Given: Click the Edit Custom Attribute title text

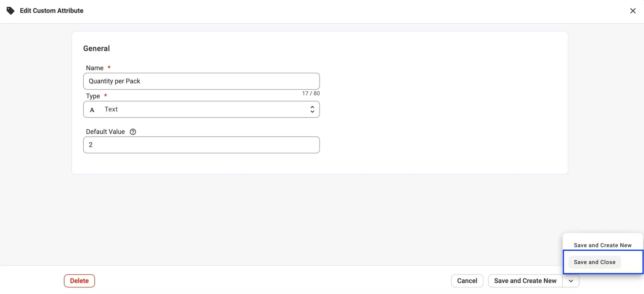Looking at the screenshot, I should 52,11.
